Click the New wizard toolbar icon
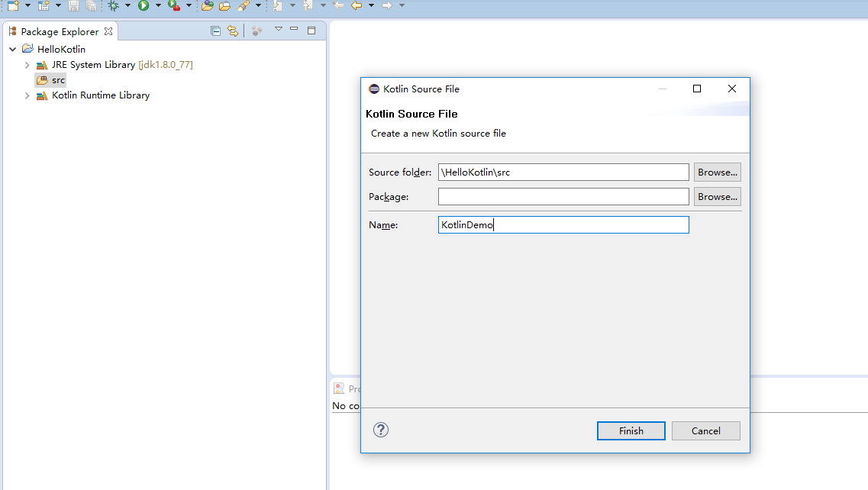 click(x=13, y=5)
